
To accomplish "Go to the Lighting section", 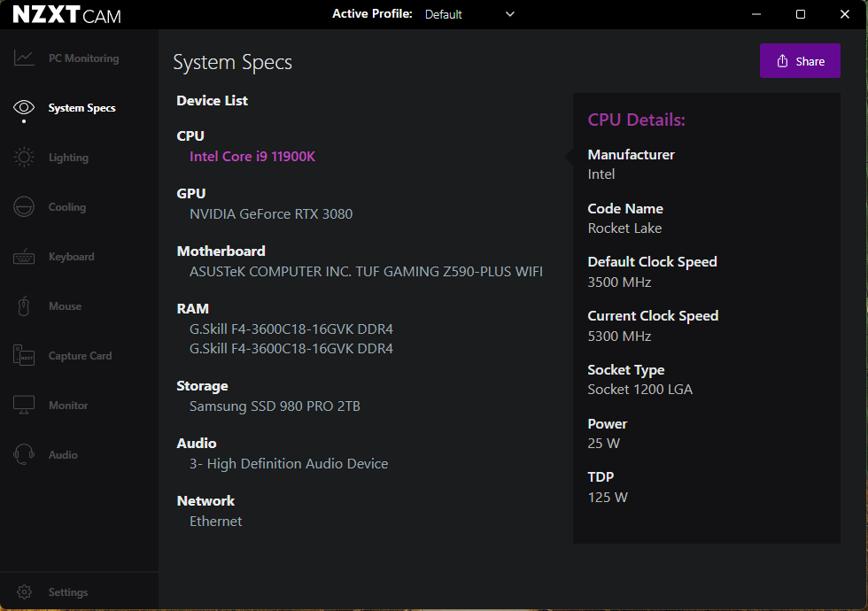I will 69,158.
